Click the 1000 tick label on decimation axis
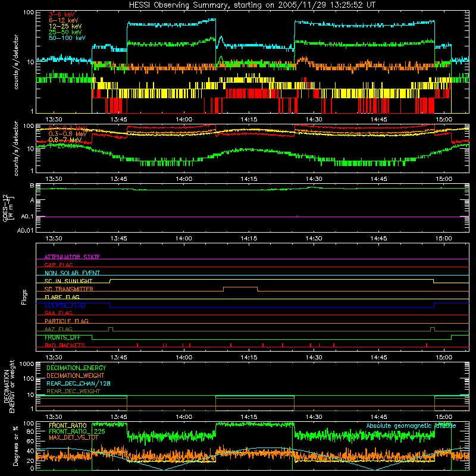The image size is (476, 476). (27, 364)
